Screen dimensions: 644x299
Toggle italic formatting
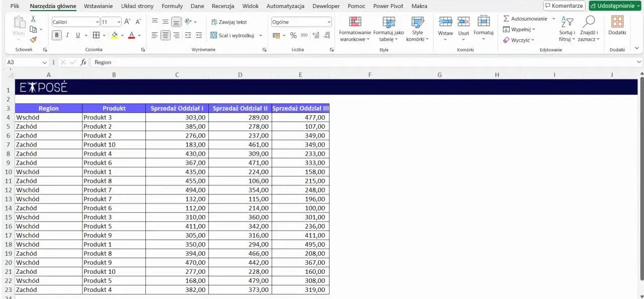67,35
